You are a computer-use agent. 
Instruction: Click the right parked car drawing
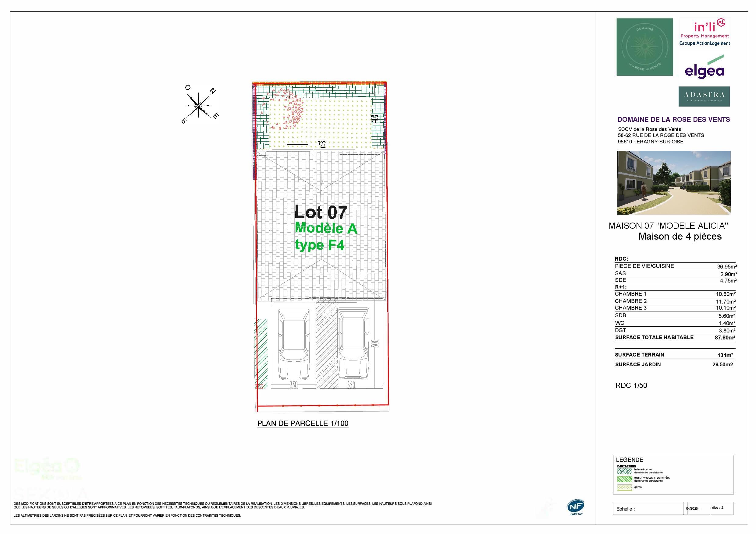point(353,344)
